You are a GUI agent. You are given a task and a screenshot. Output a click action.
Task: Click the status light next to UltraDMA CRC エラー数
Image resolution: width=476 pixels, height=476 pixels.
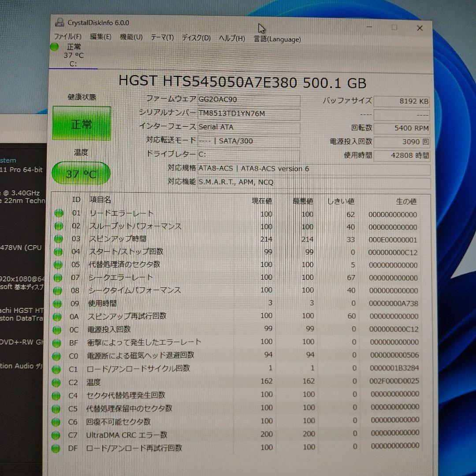pos(56,435)
